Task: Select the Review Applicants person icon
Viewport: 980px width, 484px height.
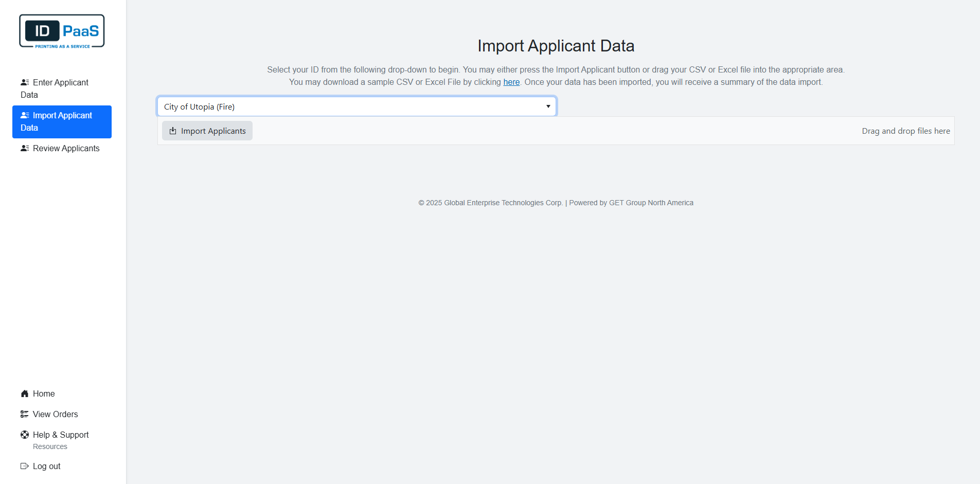Action: click(25, 148)
